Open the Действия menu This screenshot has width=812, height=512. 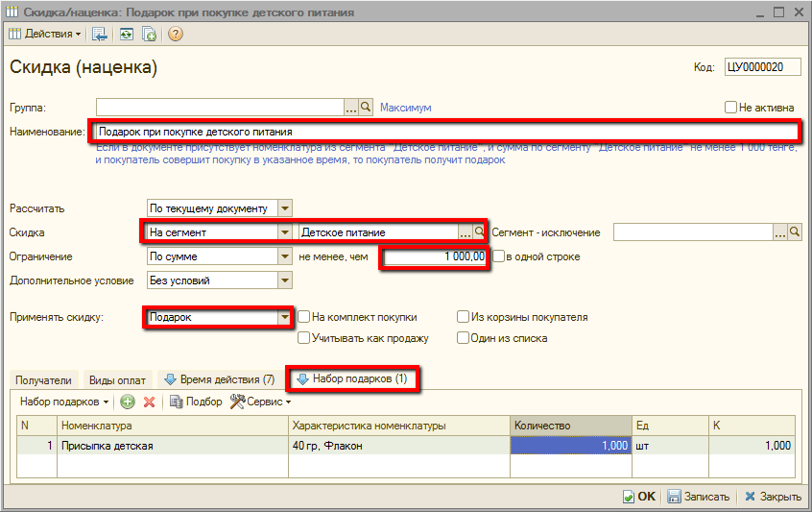[x=46, y=34]
